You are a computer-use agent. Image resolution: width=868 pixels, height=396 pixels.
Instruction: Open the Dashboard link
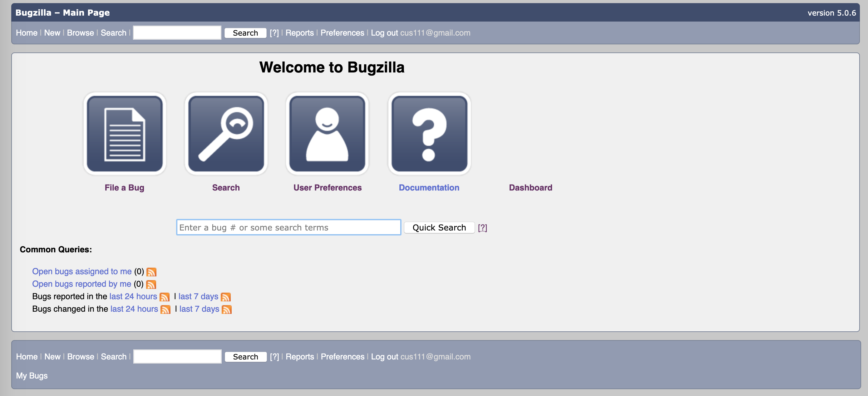coord(530,187)
